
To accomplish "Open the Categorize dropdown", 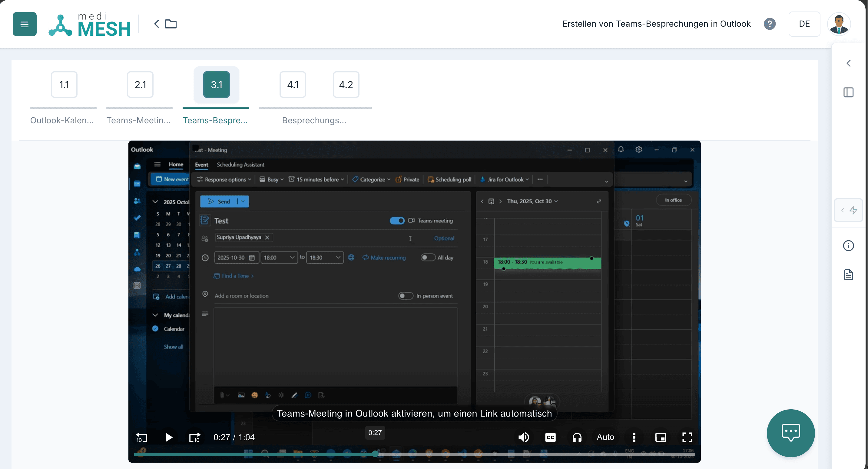I will click(x=371, y=179).
